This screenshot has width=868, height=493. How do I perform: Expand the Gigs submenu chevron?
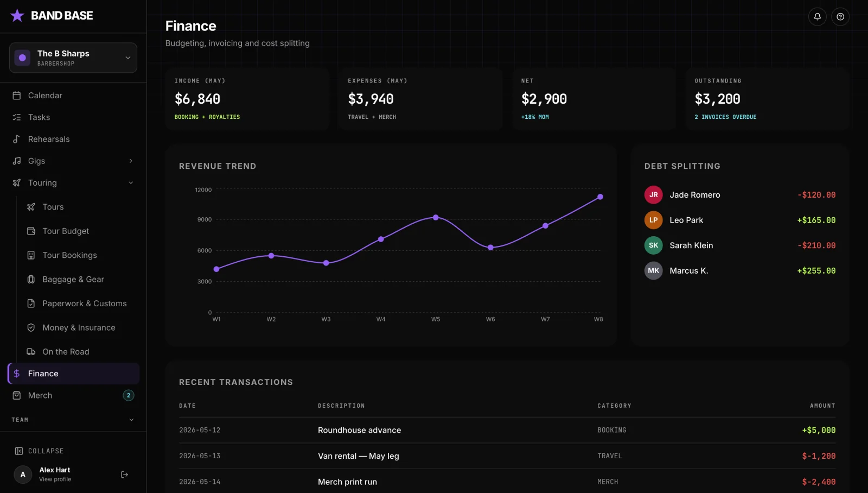[x=131, y=161]
